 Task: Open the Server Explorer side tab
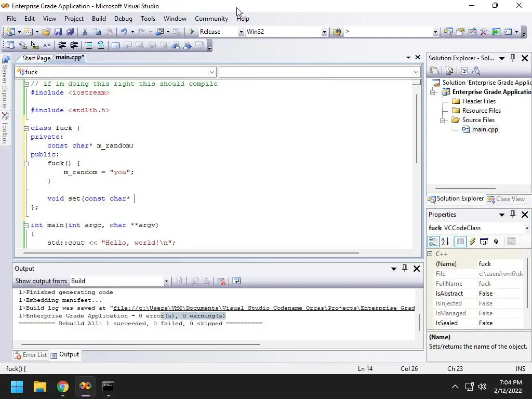[x=5, y=82]
